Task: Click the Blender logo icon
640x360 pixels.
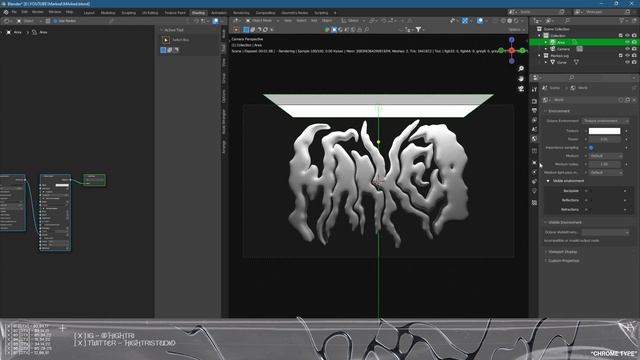Action: 6,12
